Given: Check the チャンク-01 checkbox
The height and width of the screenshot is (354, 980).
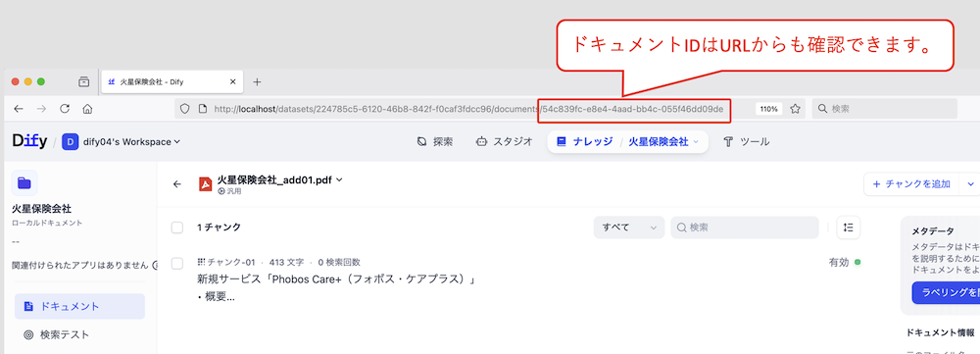Looking at the screenshot, I should 177,264.
